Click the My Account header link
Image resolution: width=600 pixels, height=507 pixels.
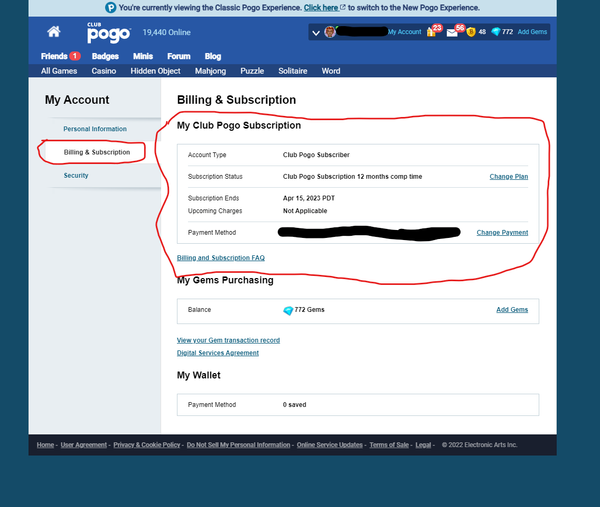point(405,32)
